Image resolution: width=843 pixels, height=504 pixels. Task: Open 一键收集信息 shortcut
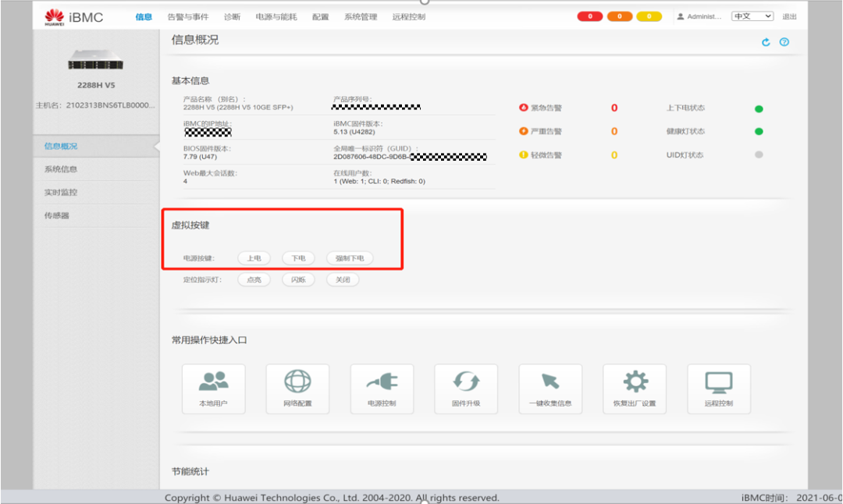point(550,389)
